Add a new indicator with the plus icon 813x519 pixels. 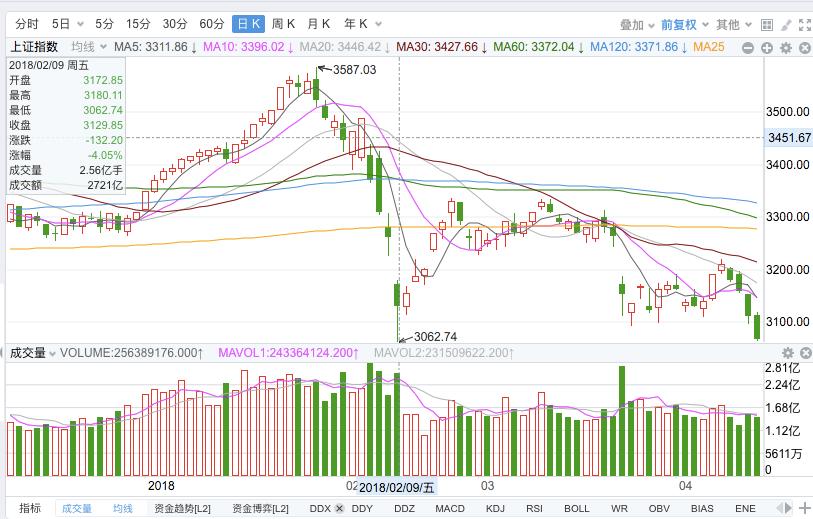[x=805, y=508]
